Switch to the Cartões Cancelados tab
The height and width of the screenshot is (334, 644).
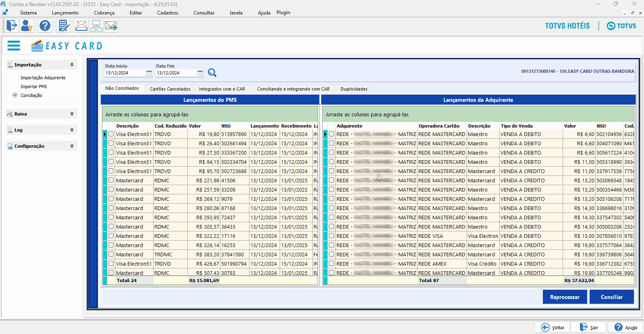pos(170,89)
